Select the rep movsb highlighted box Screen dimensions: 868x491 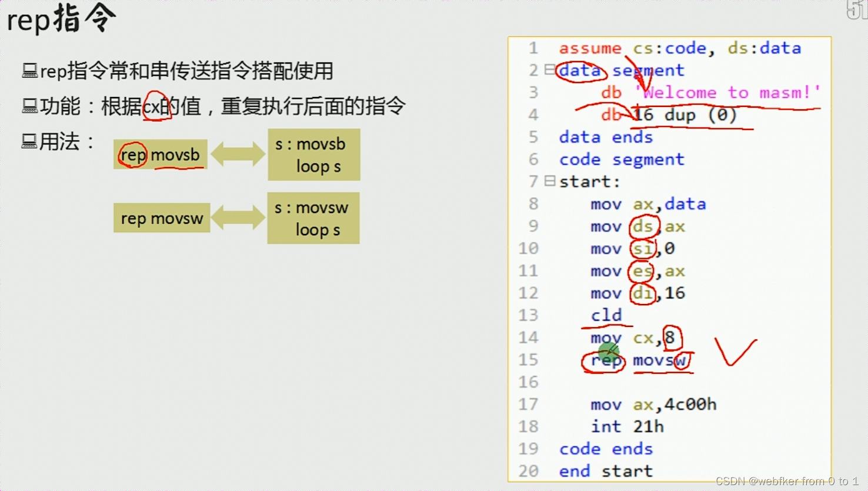pyautogui.click(x=160, y=154)
